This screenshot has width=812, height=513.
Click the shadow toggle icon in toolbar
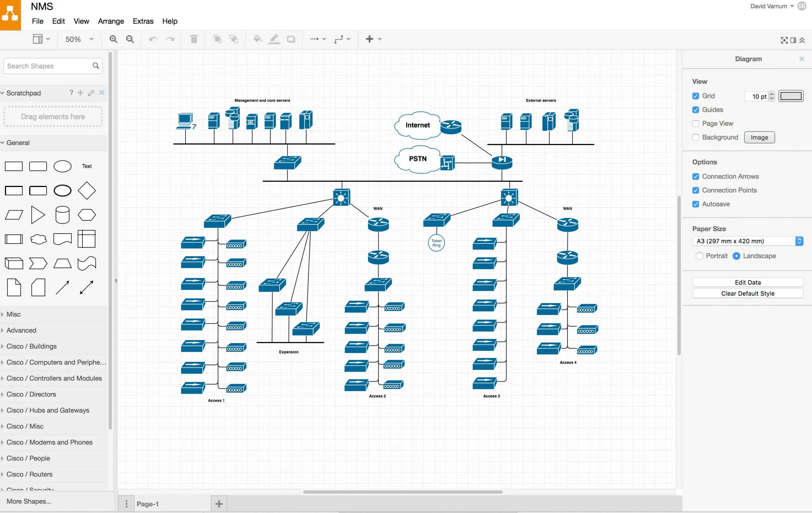coord(291,39)
